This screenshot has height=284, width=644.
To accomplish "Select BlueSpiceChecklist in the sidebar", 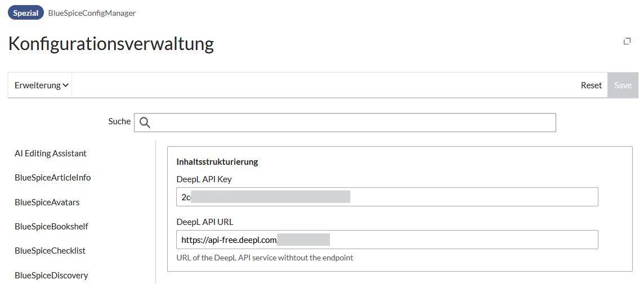I will tap(50, 251).
